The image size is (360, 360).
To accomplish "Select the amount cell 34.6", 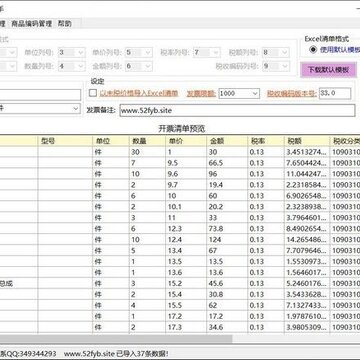I will (227, 327).
